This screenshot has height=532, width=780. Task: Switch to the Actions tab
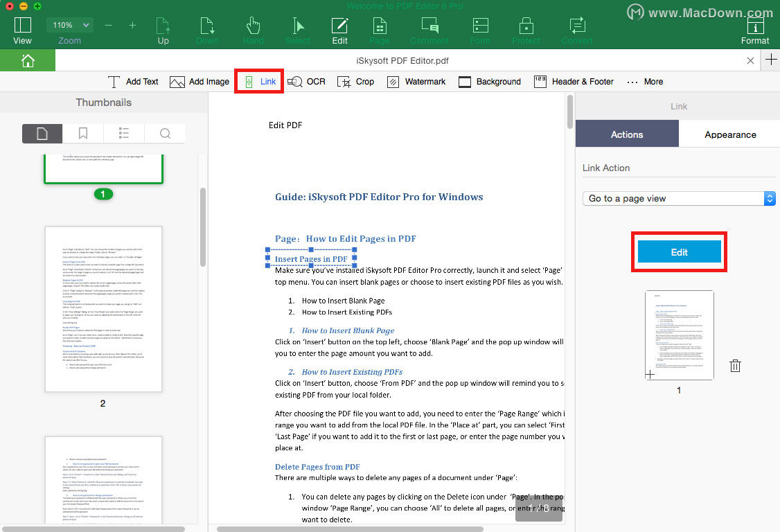(627, 134)
